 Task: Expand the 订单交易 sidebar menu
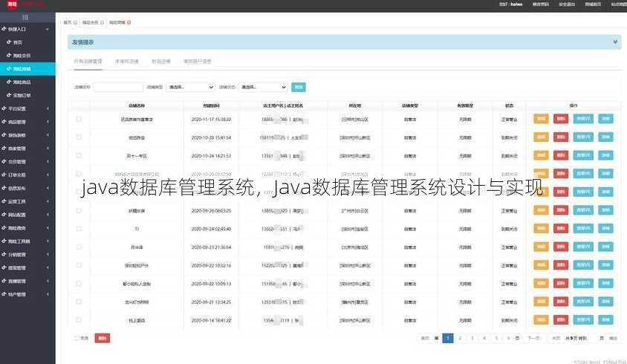tap(26, 175)
